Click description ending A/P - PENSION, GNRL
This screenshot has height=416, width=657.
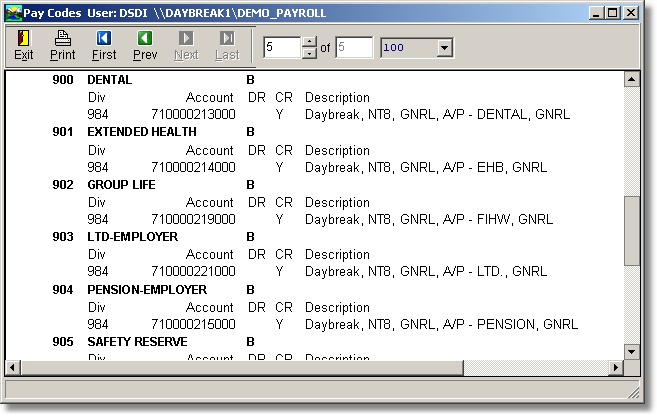[441, 324]
